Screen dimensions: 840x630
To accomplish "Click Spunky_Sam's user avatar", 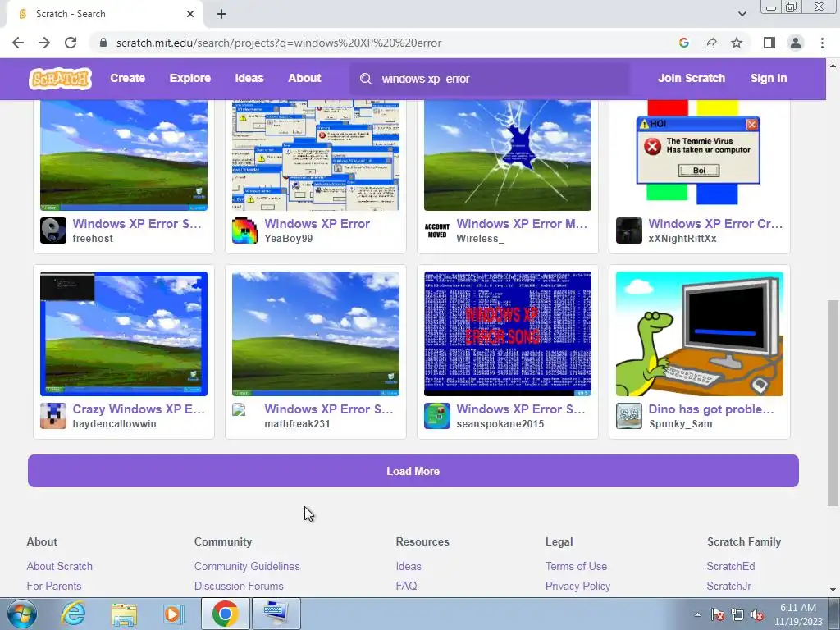I will point(629,416).
